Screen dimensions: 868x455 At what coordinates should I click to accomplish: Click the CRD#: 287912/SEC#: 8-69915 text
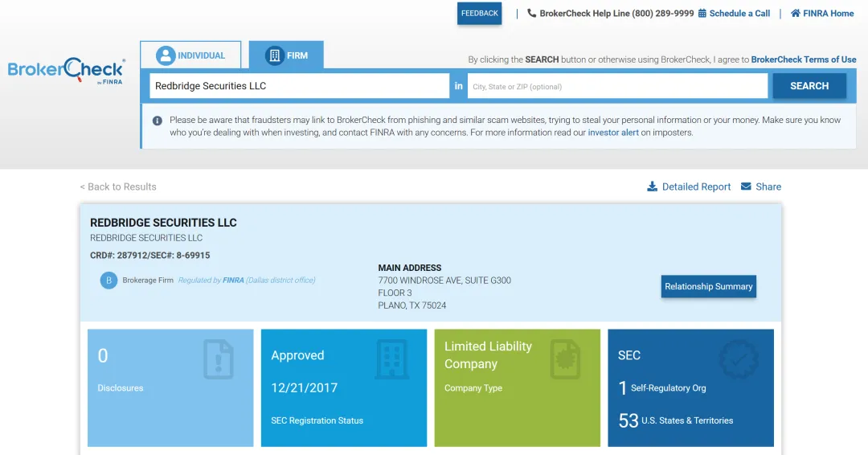tap(150, 255)
